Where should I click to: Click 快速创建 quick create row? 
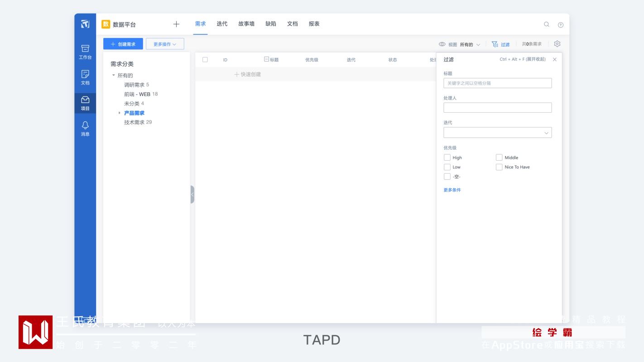(248, 74)
